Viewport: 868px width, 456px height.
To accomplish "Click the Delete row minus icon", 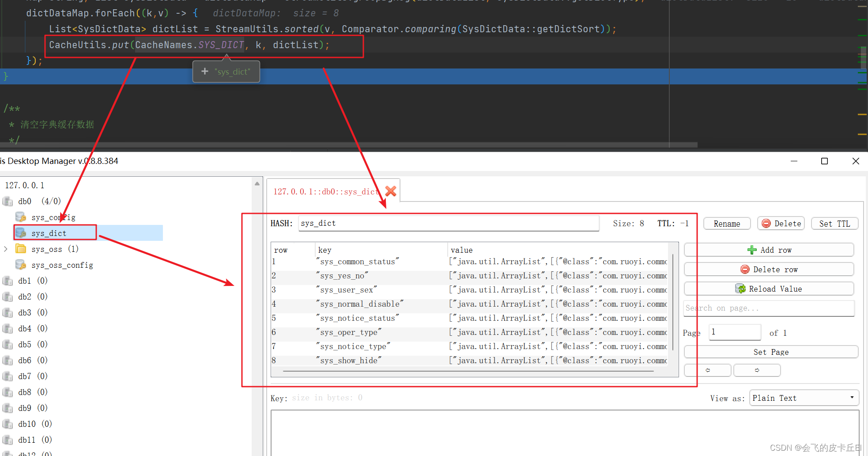I will pos(744,269).
